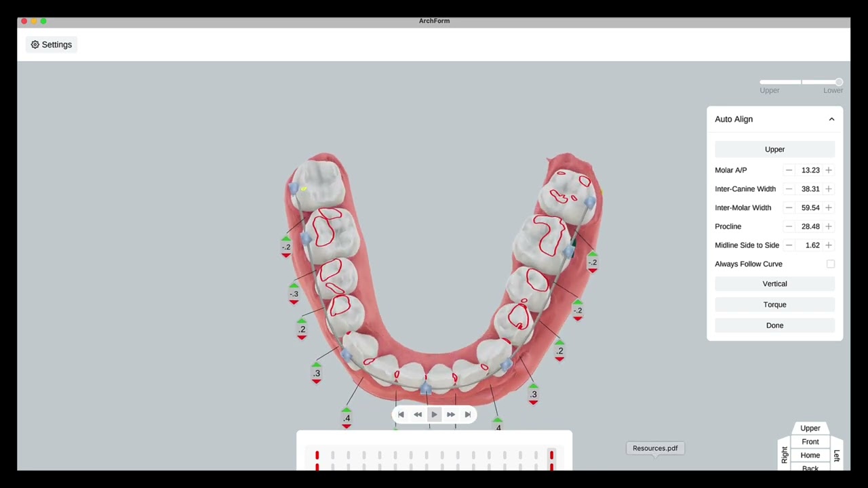Decrease the Procline value with minus

[x=789, y=226]
